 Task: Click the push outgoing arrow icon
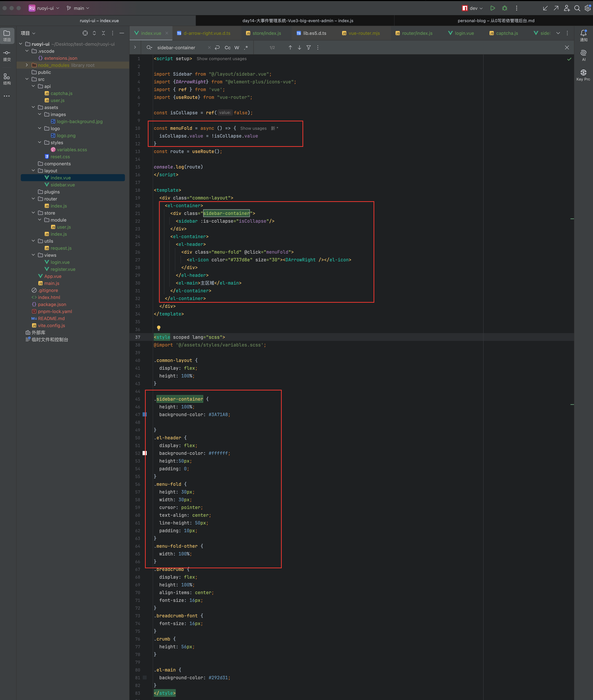click(x=556, y=8)
